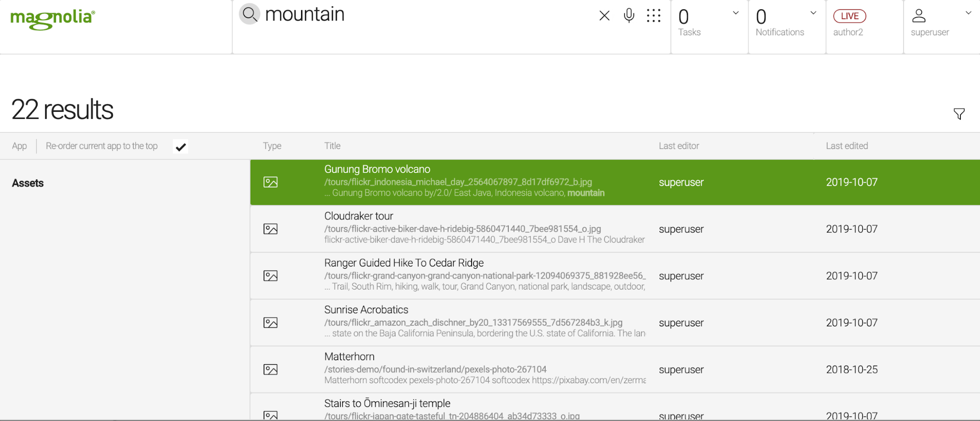Image resolution: width=980 pixels, height=421 pixels.
Task: Open the app launcher grid
Action: pyautogui.click(x=653, y=16)
